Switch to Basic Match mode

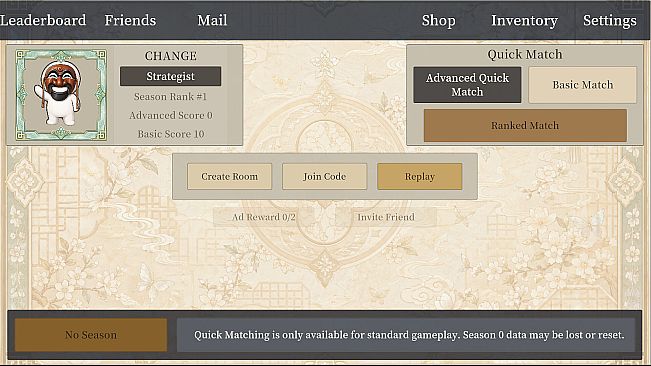[x=582, y=85]
